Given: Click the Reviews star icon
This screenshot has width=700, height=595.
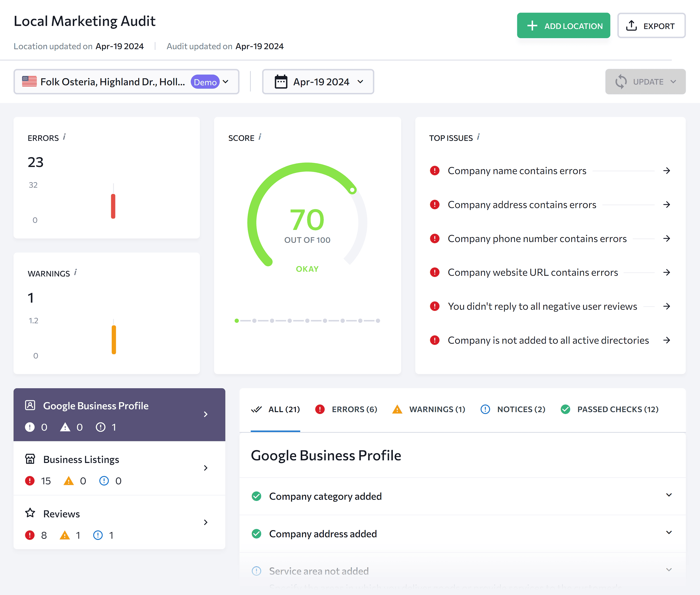Looking at the screenshot, I should (x=30, y=513).
